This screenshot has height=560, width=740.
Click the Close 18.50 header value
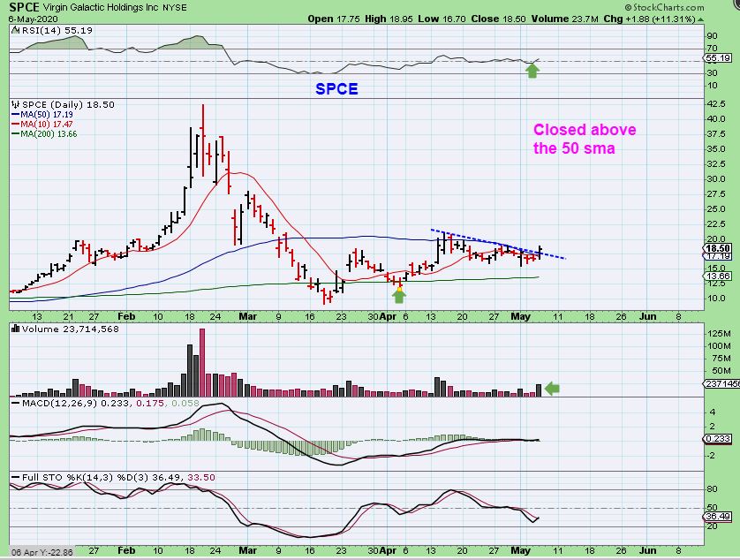click(x=498, y=19)
